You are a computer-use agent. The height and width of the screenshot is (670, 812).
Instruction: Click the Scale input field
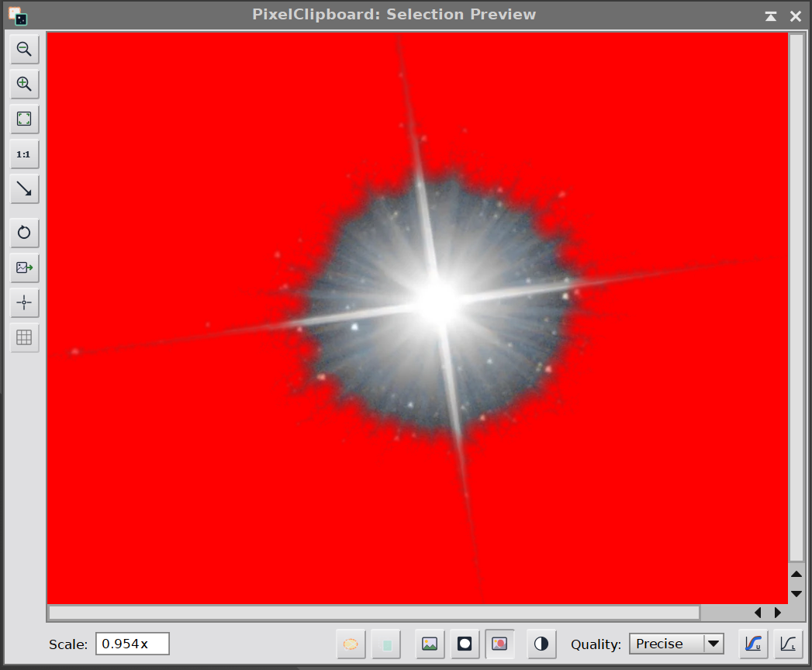pyautogui.click(x=133, y=644)
